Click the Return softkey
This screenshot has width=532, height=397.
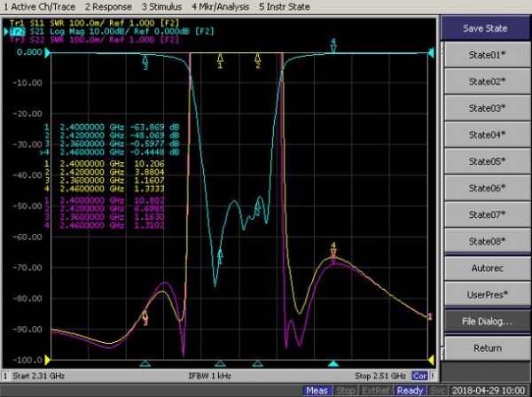click(x=487, y=348)
